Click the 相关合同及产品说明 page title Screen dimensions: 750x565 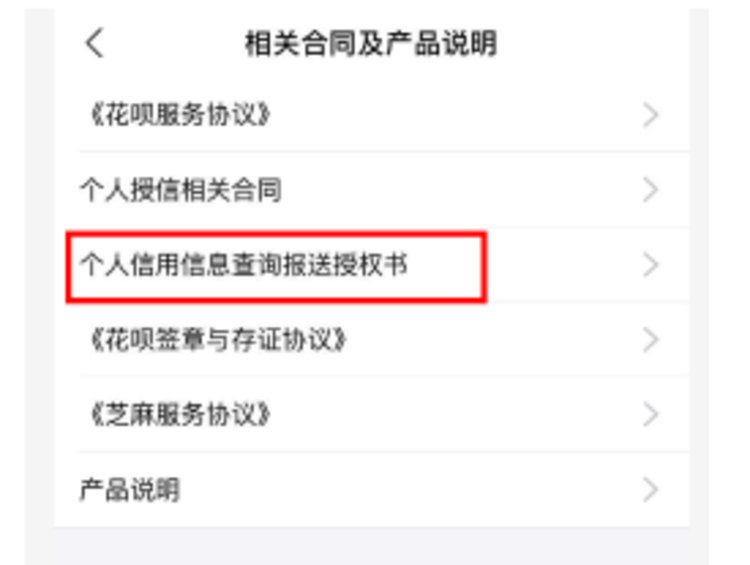click(x=371, y=44)
